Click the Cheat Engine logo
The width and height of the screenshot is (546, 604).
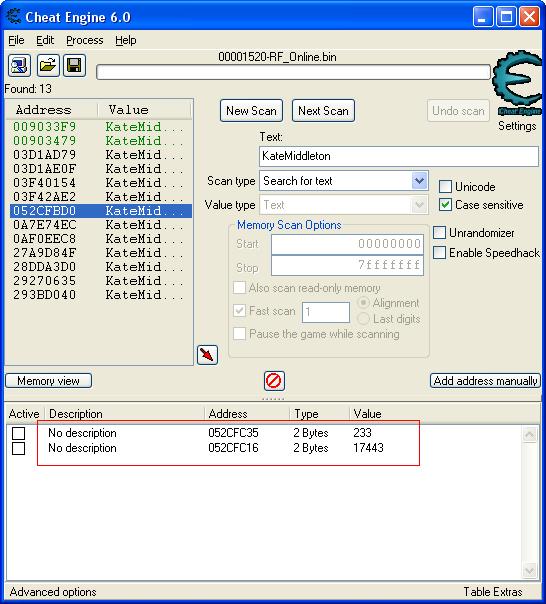[517, 82]
